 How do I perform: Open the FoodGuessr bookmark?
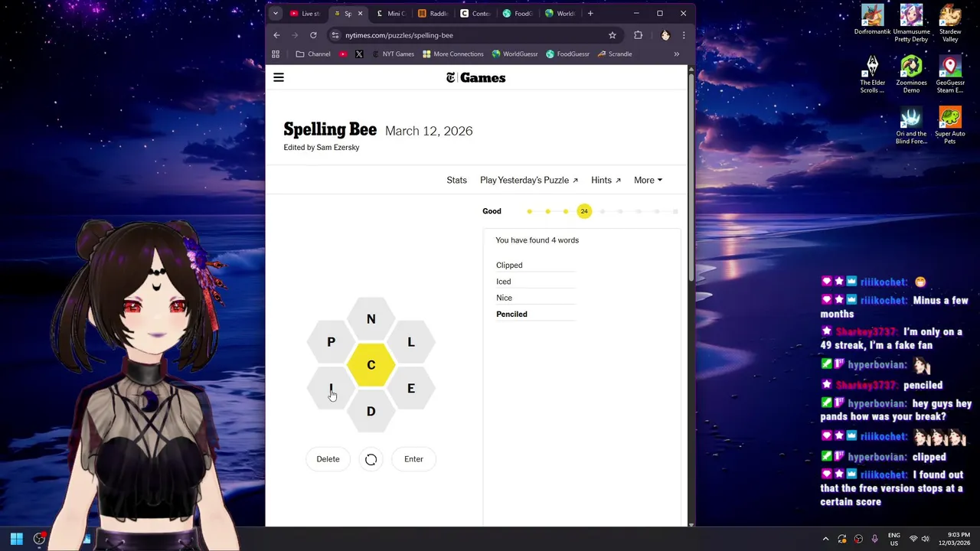(567, 54)
